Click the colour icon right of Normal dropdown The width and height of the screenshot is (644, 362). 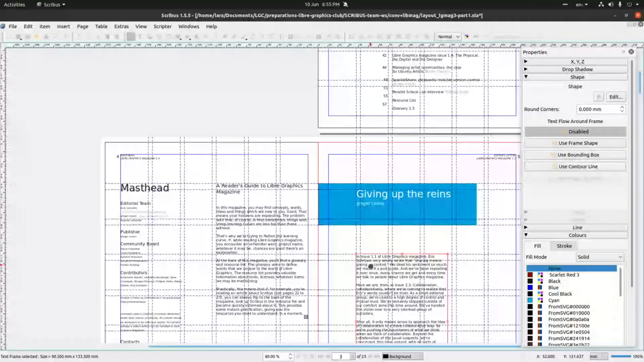[x=466, y=36]
